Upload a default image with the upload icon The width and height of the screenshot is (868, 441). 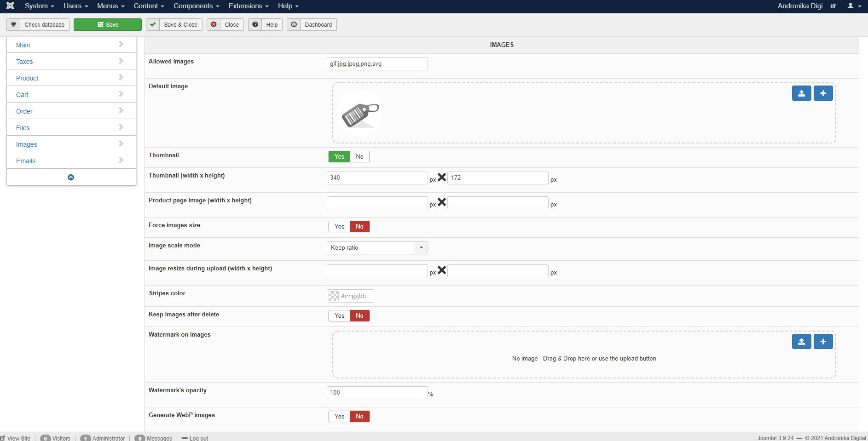(x=801, y=93)
